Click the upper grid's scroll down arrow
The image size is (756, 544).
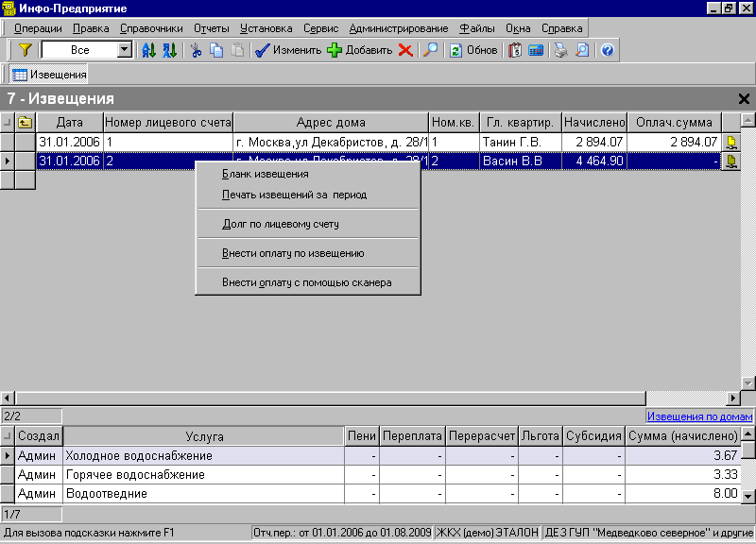coord(747,383)
